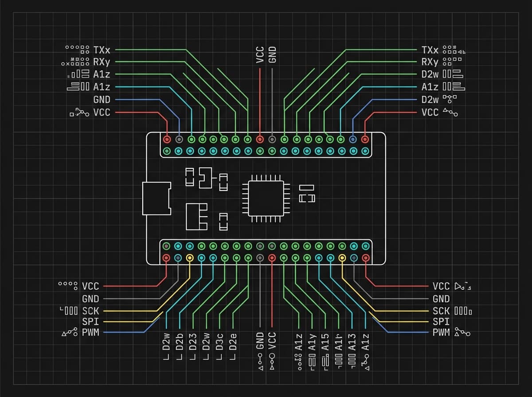532x397 pixels.
Task: Click the bar icon beside left SCK label
Action: (x=69, y=311)
